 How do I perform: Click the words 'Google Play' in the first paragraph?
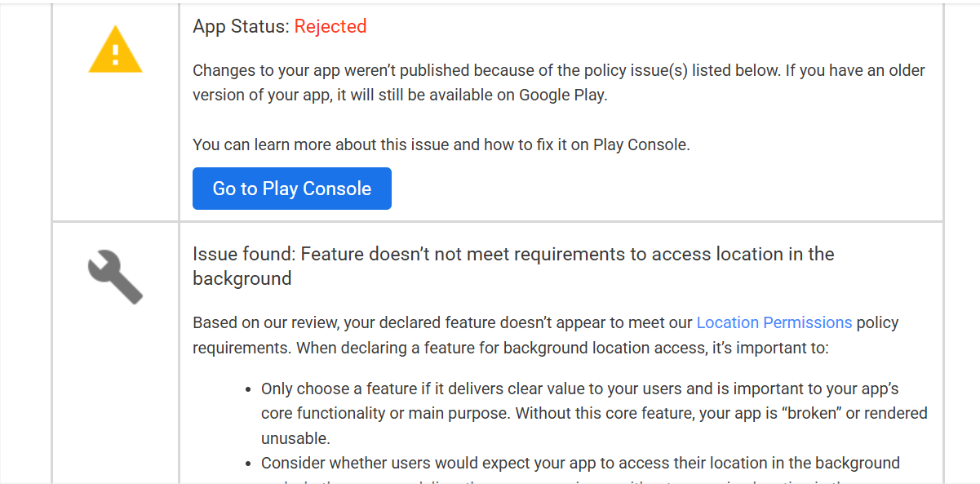tap(562, 95)
